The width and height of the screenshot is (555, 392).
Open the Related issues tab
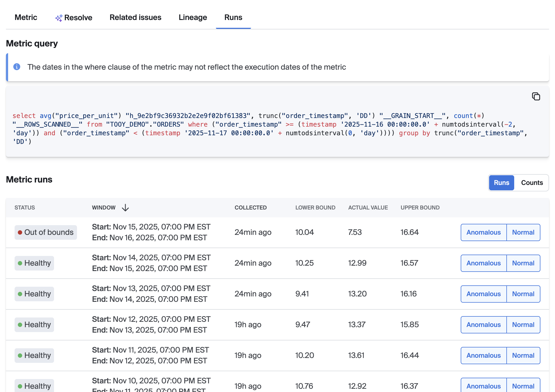(x=135, y=17)
